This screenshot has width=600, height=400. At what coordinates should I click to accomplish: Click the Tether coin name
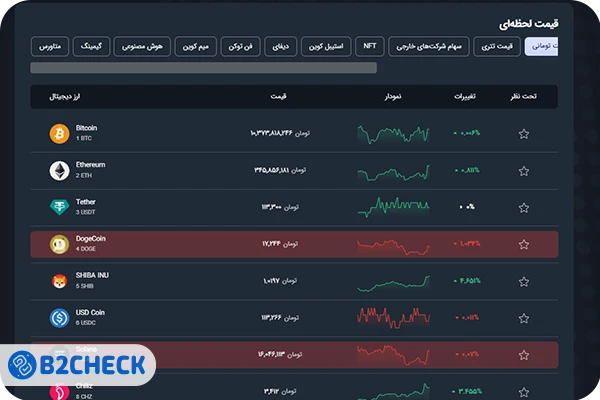[86, 202]
